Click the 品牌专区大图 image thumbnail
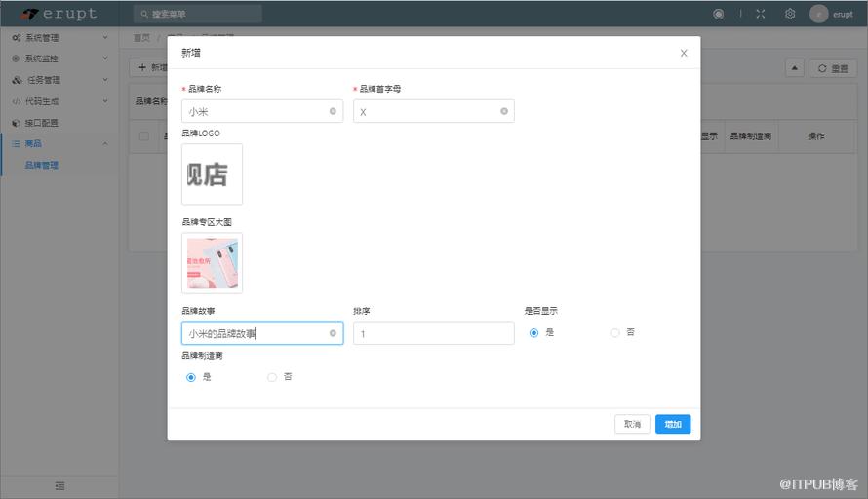868x499 pixels. point(212,263)
